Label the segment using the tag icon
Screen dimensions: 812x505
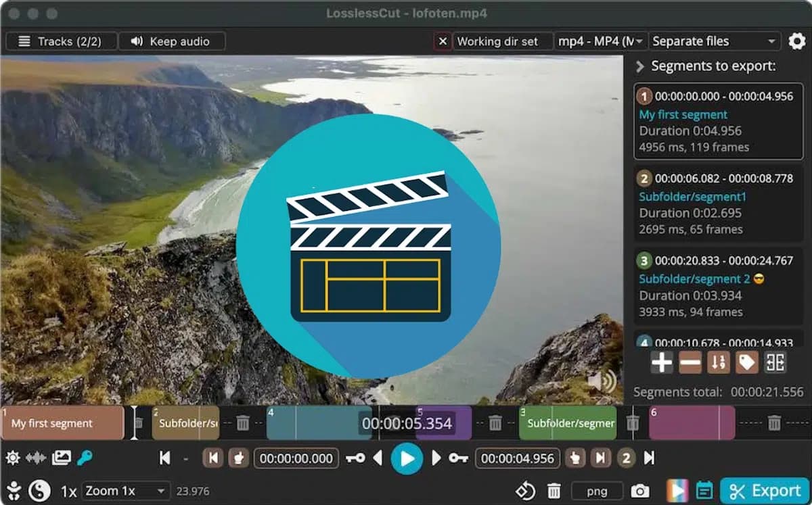coord(746,363)
